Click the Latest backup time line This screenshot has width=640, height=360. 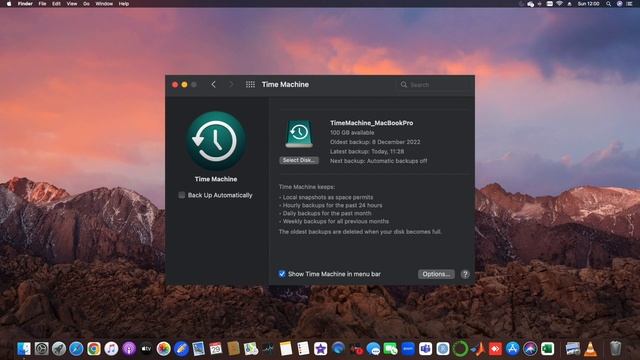(367, 151)
